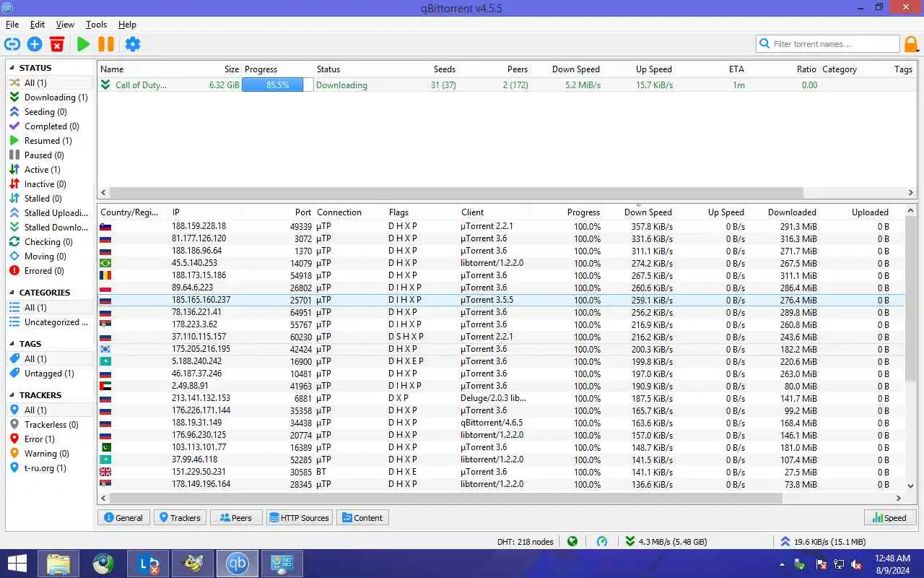Screen dimensions: 924x578
Task: Select Stalled (0) status filter
Action: 50,199
